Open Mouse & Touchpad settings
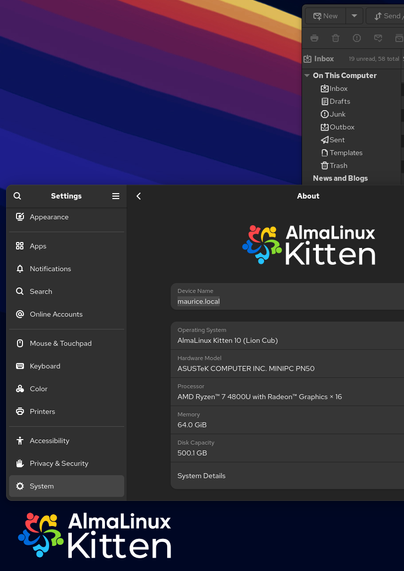Viewport: 404px width, 571px height. 67,343
